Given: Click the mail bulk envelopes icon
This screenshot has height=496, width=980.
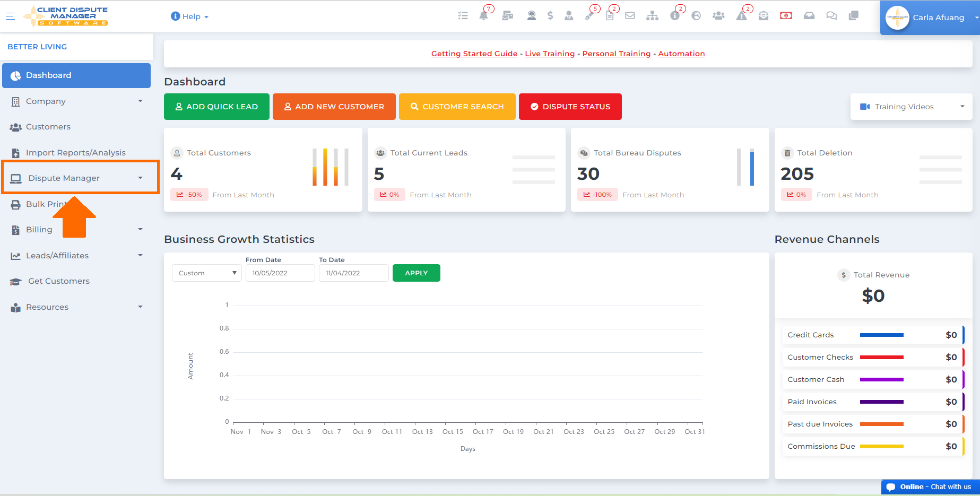Looking at the screenshot, I should tap(508, 16).
